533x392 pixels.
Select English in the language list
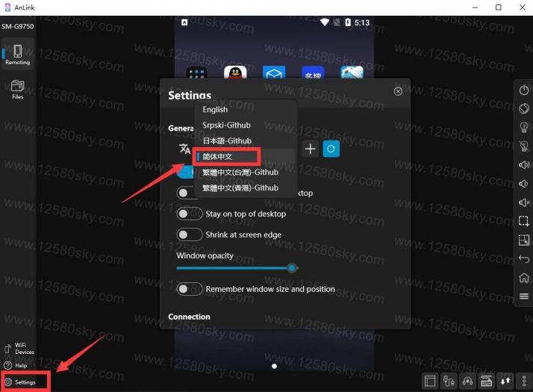[x=246, y=110]
